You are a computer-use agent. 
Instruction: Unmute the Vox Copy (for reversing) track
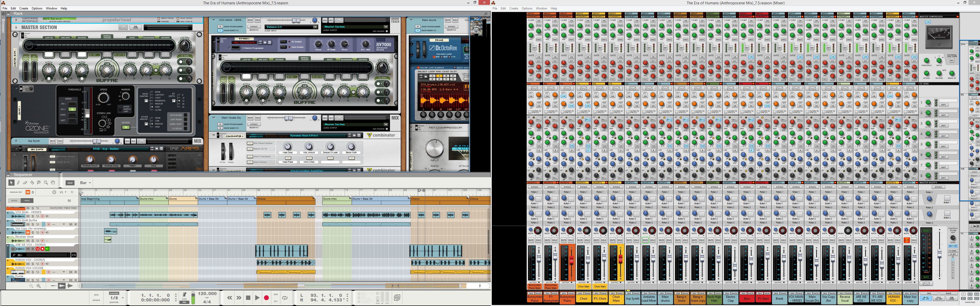28,232
